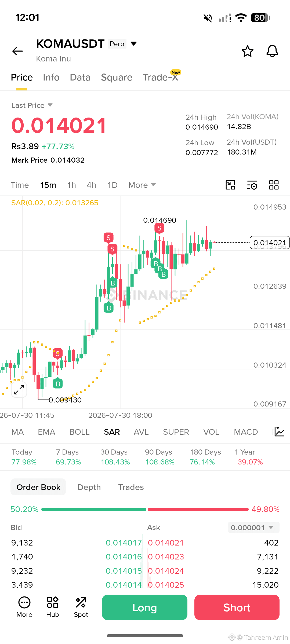
Task: Select bid price 0.014015
Action: pyautogui.click(x=124, y=571)
